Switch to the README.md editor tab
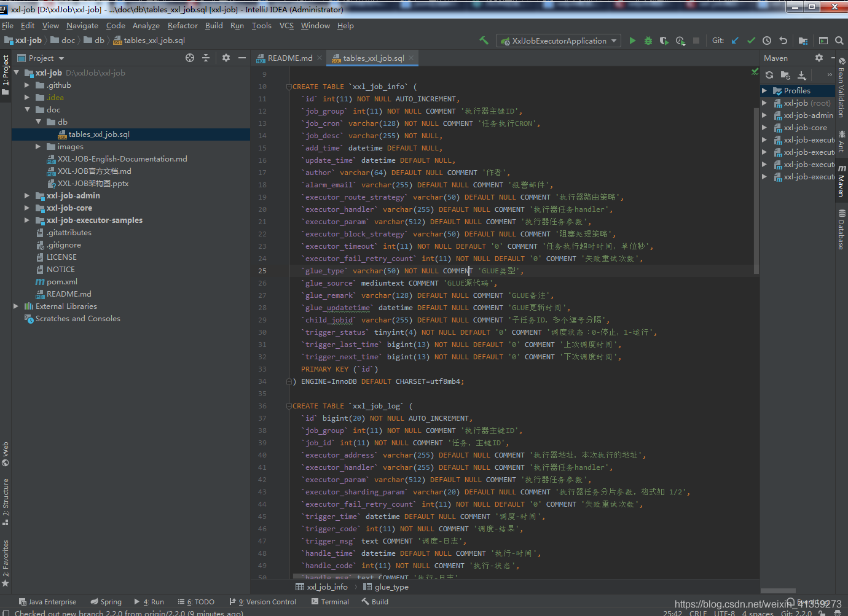The height and width of the screenshot is (616, 848). [x=290, y=58]
